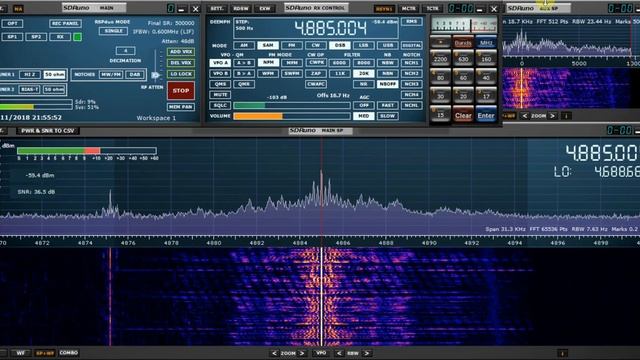Viewport: 640px width, 360px height.
Task: Select the 40 band key
Action: tap(486, 77)
